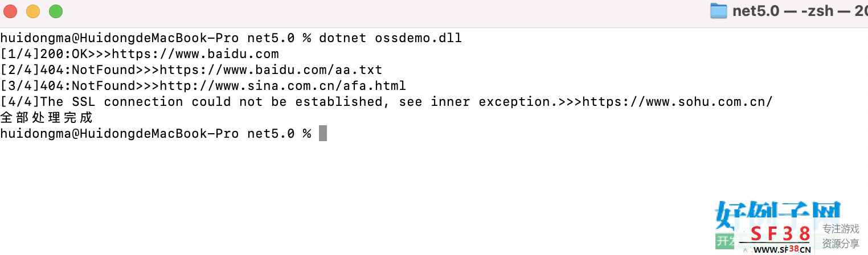
Task: Click the 全部处理完成 output line
Action: 47,118
